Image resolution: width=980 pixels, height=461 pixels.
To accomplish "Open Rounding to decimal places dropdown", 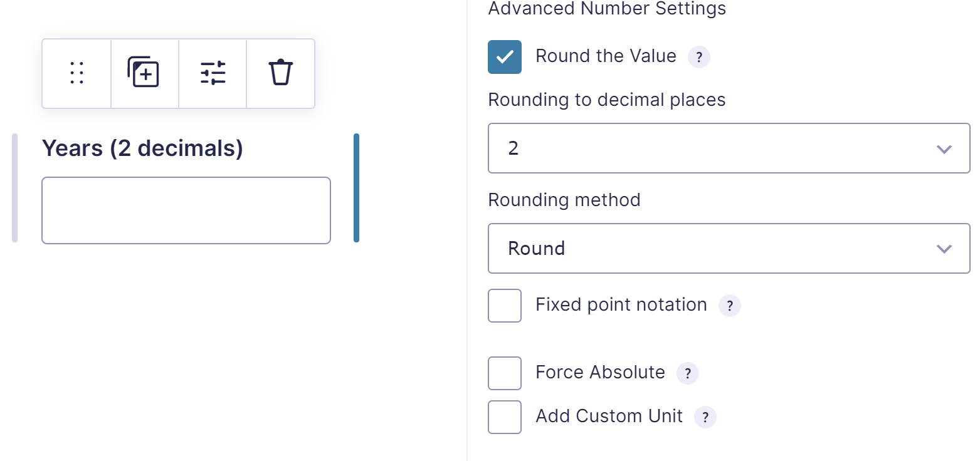I will pos(729,148).
